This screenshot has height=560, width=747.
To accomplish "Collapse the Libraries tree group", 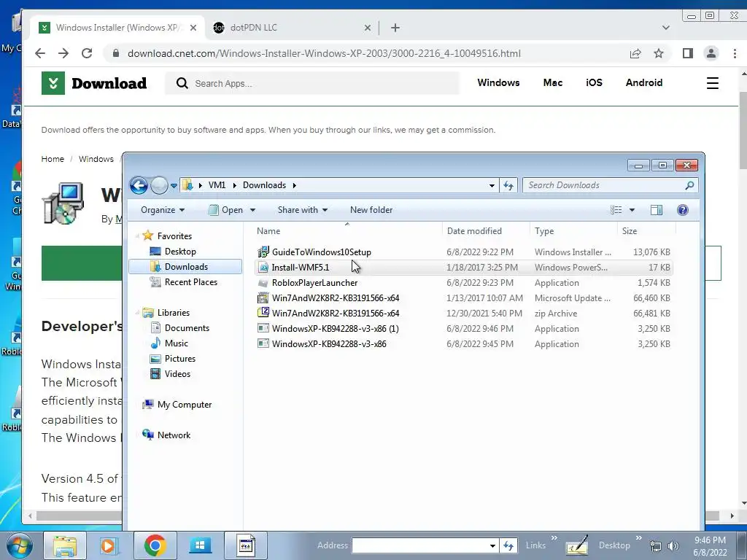I will pyautogui.click(x=137, y=313).
